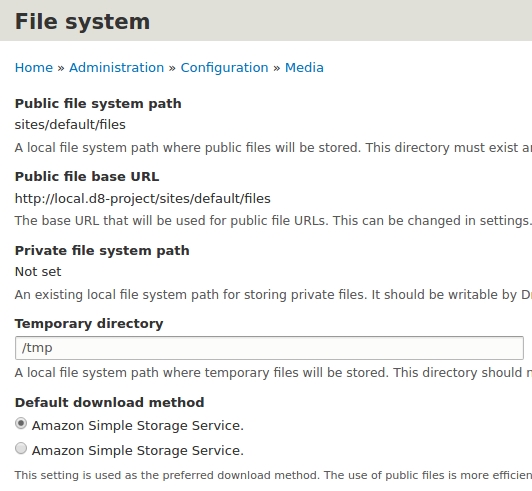
Task: Click the Default download method heading
Action: (110, 402)
